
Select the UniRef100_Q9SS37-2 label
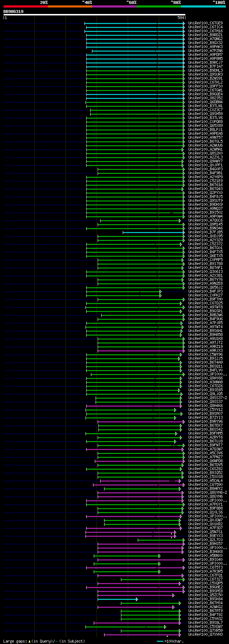(x=208, y=398)
